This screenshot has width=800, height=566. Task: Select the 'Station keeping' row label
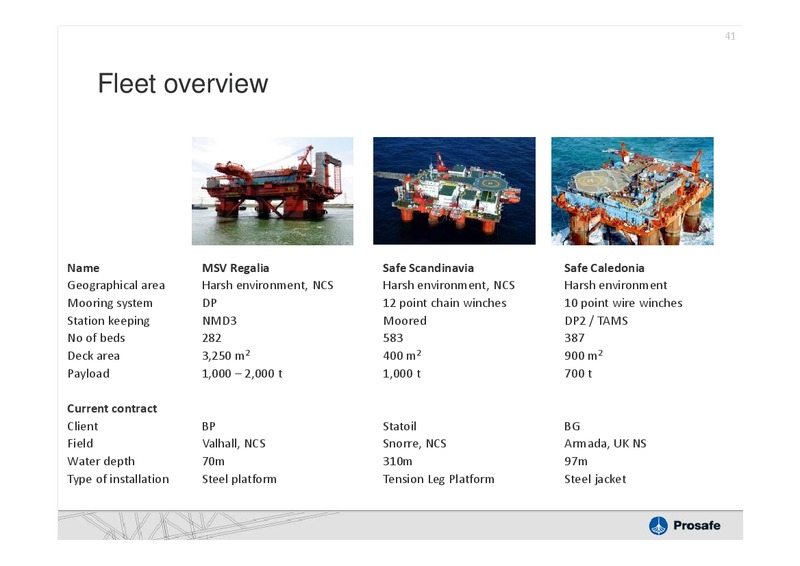tap(108, 321)
